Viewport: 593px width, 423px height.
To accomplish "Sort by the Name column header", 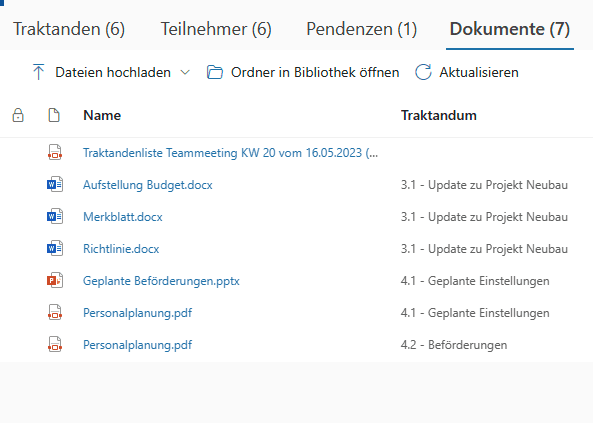I will point(102,115).
